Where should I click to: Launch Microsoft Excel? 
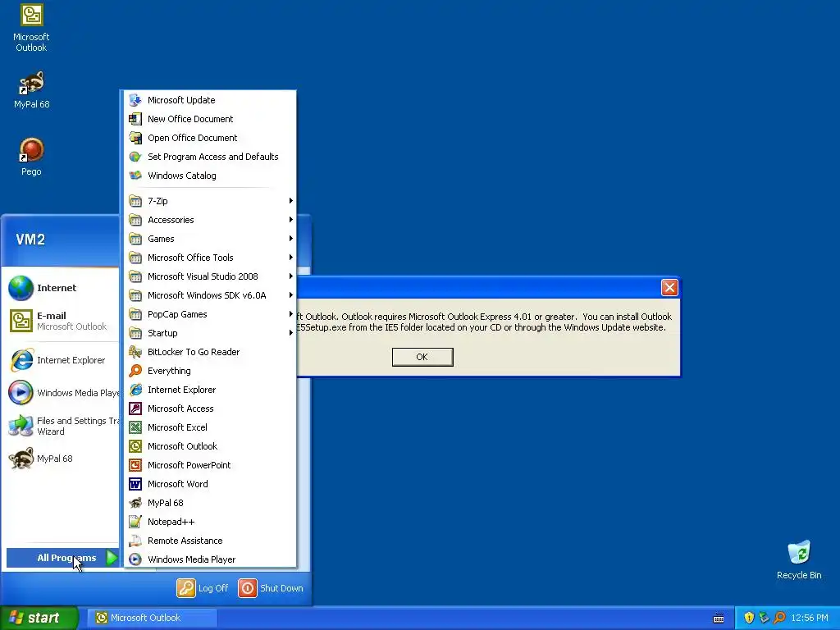[x=209, y=427]
